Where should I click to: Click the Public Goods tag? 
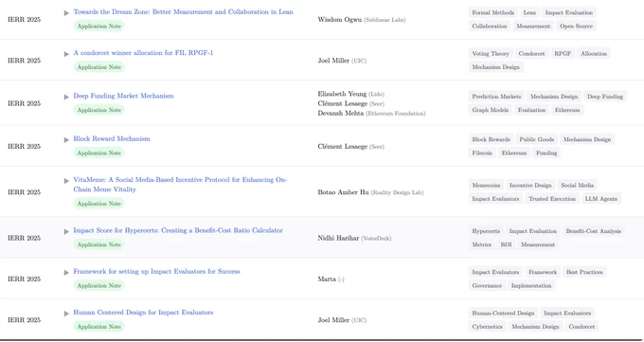[537, 139]
